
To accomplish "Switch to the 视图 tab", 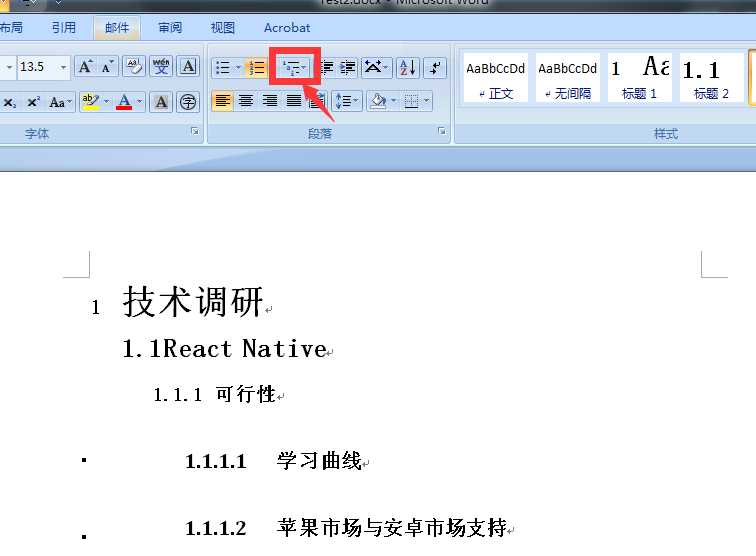I will [223, 27].
